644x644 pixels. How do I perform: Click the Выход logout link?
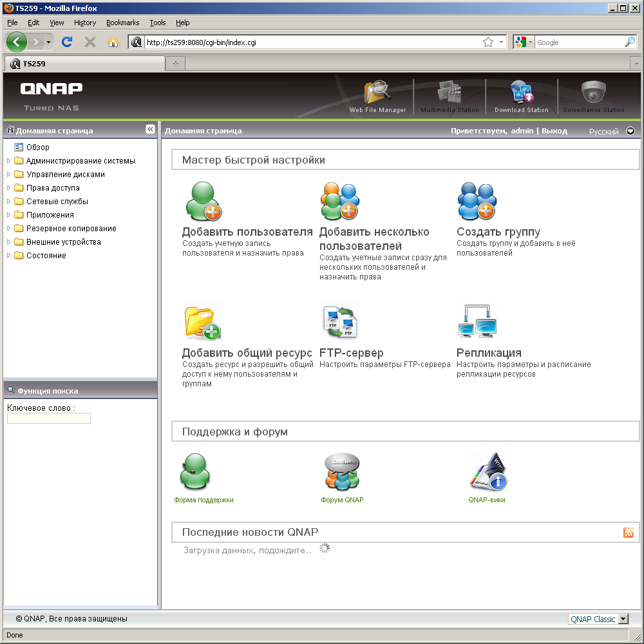pyautogui.click(x=554, y=131)
